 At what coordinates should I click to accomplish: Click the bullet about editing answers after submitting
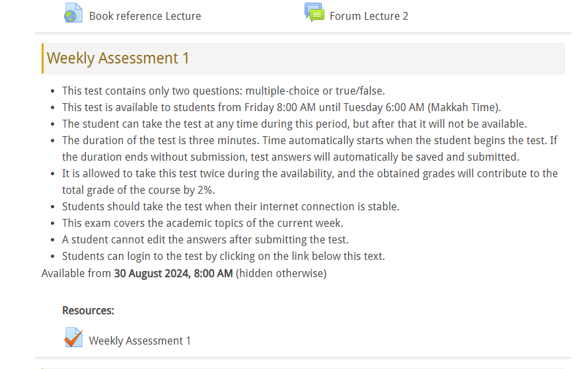point(205,239)
